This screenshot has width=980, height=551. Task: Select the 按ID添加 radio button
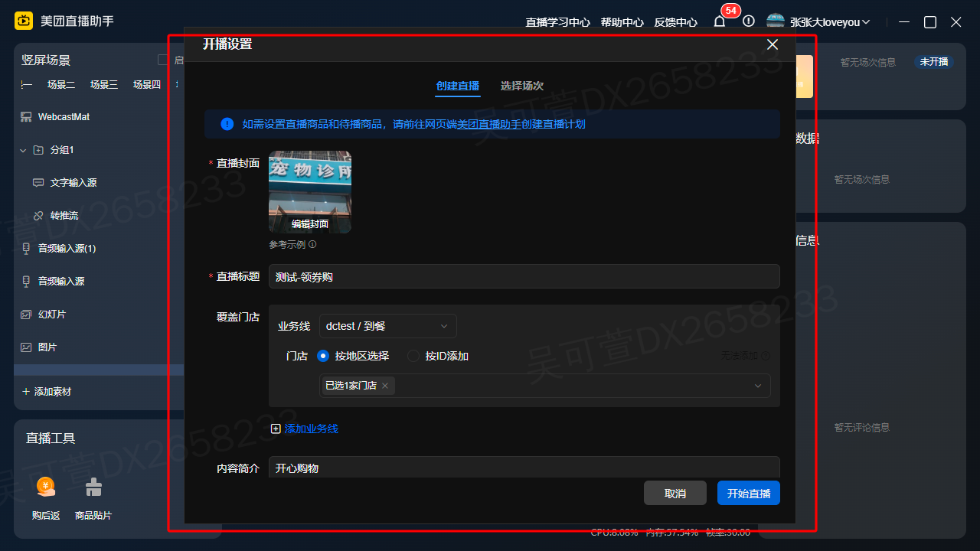pos(413,355)
